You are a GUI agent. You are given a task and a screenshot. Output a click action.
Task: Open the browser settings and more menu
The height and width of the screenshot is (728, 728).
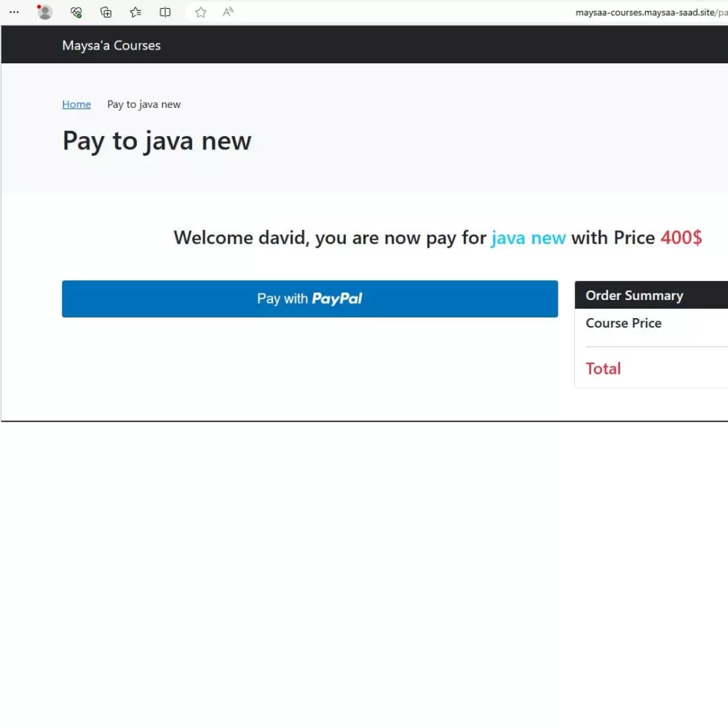pos(15,12)
